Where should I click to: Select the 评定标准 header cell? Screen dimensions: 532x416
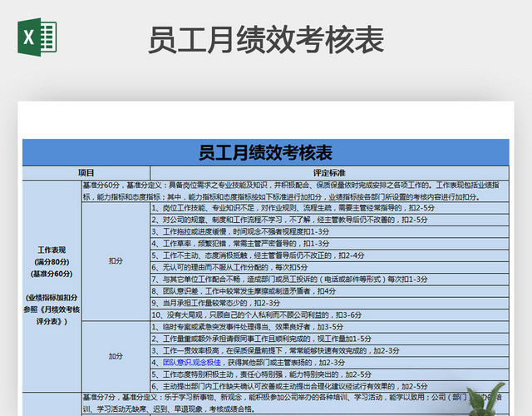coord(329,173)
